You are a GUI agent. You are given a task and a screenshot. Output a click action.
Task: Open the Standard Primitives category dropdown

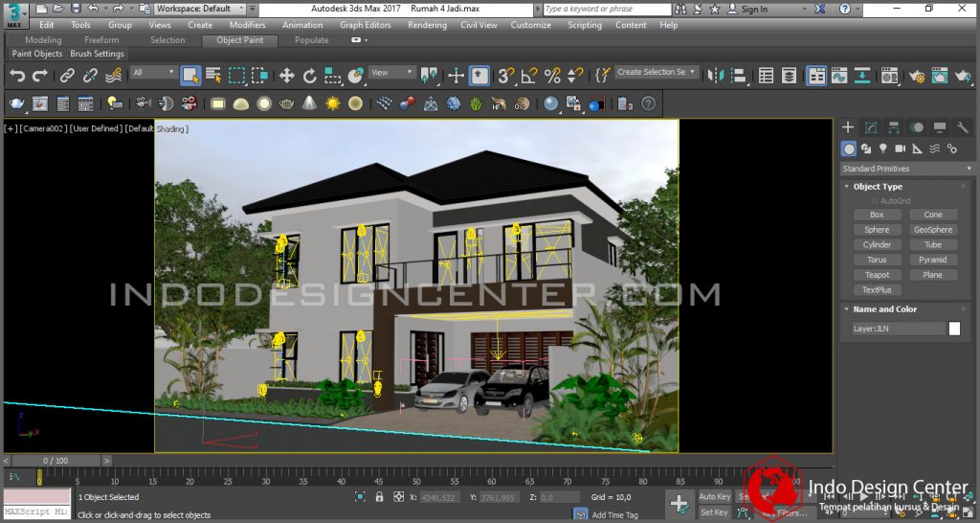907,169
